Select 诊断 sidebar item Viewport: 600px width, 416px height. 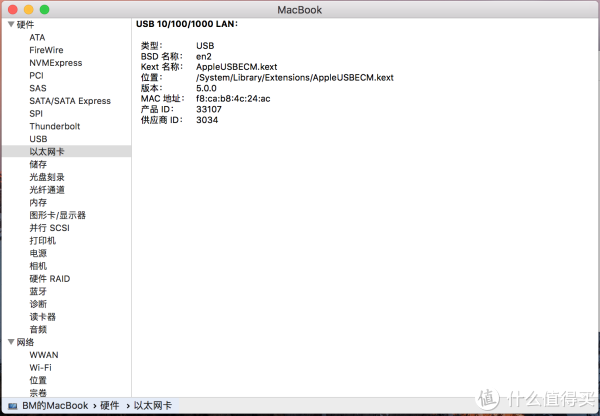[x=38, y=304]
